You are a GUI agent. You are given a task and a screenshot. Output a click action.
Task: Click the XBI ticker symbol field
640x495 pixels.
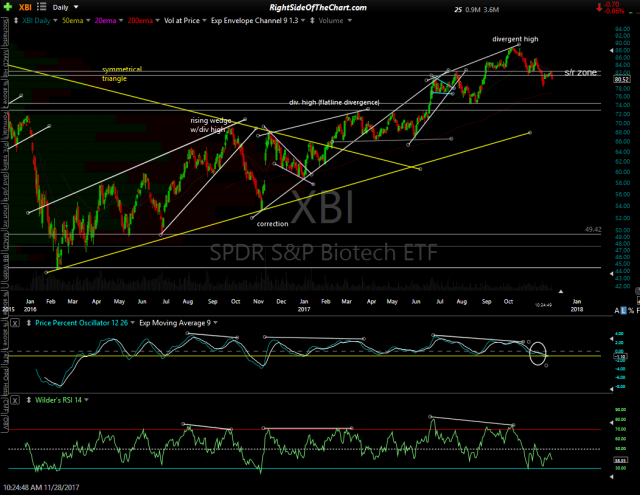25,7
